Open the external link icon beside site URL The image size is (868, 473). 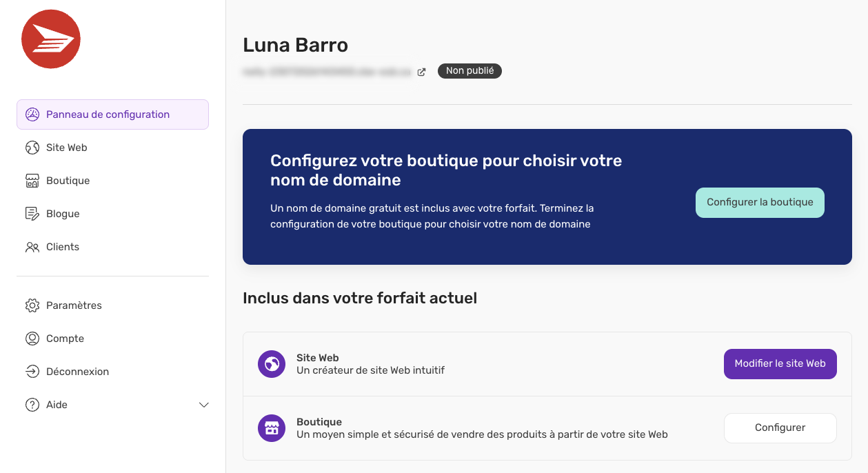click(x=421, y=71)
